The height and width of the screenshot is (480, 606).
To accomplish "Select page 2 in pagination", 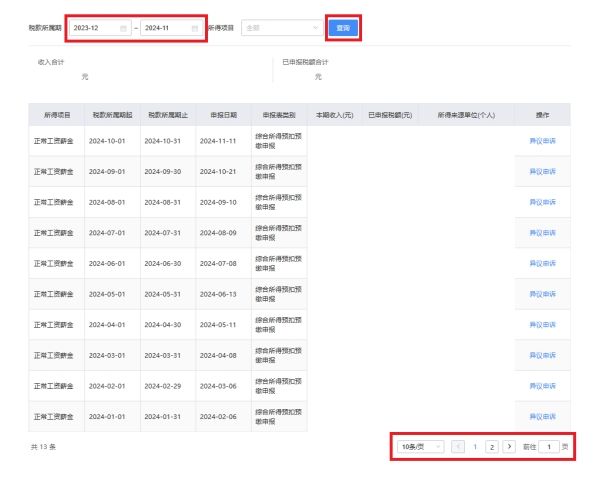I will pos(492,446).
